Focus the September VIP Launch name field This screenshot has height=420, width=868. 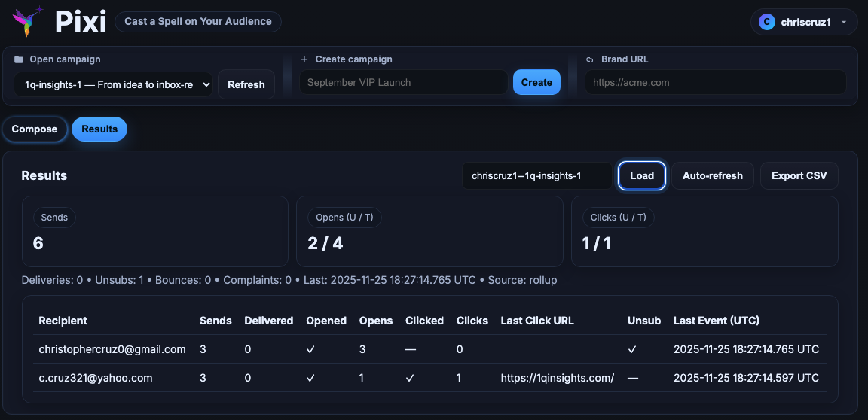click(x=404, y=82)
